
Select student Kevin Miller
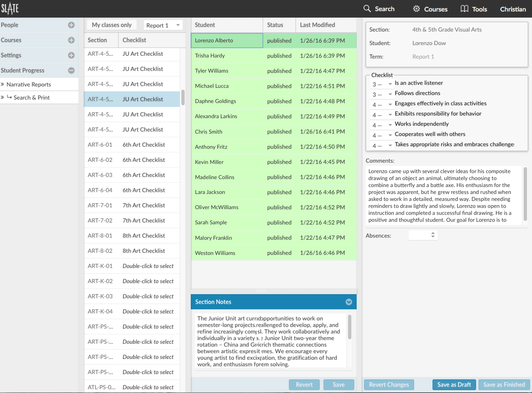(x=274, y=162)
